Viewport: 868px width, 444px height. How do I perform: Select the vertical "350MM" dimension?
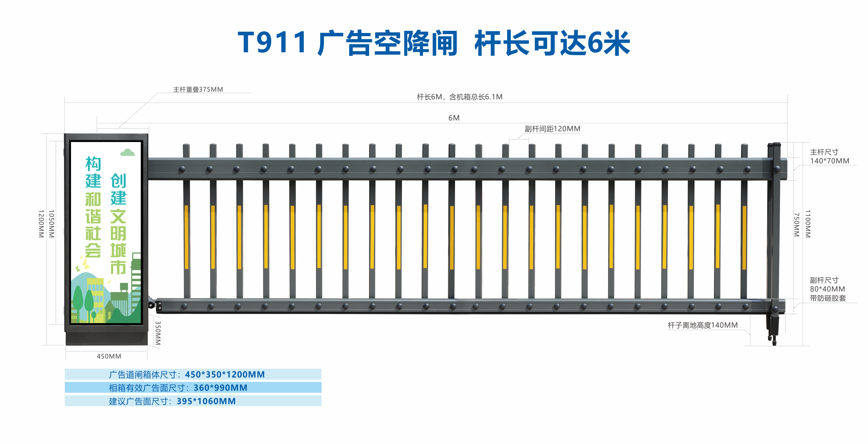(x=158, y=333)
